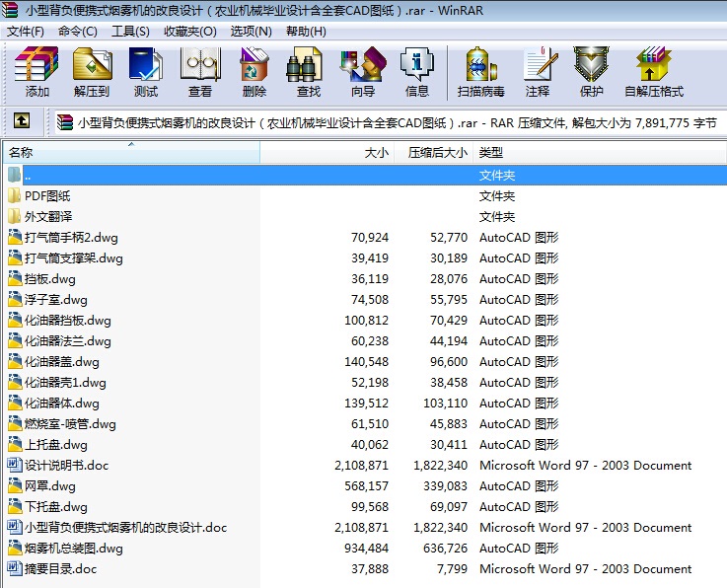Click the 上托盘.dwg file icon
This screenshot has height=588, width=727.
coord(15,444)
